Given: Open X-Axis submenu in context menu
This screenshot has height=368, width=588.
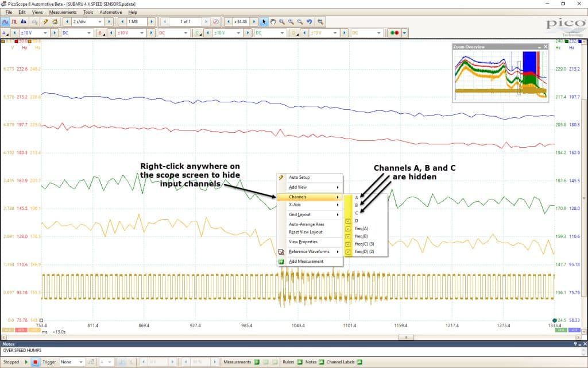Looking at the screenshot, I should 310,205.
